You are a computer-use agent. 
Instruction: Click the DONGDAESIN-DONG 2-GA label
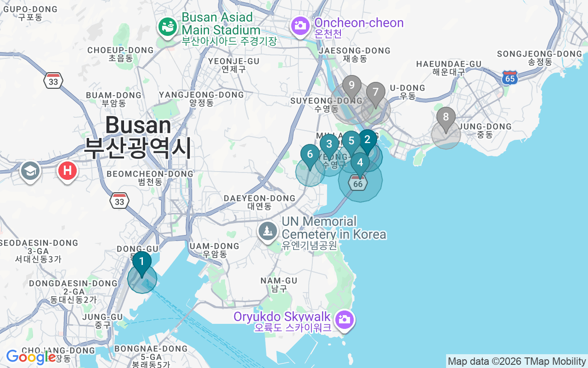pos(73,291)
